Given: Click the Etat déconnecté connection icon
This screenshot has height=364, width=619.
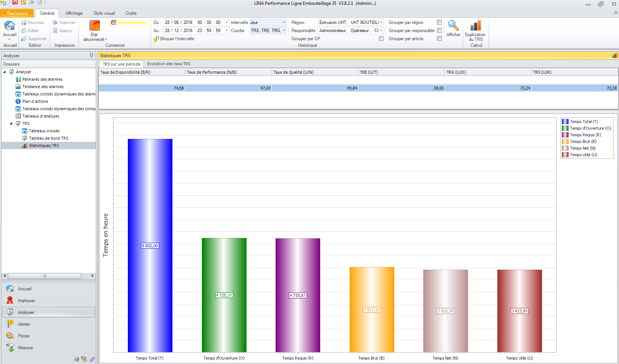Looking at the screenshot, I should click(x=95, y=25).
